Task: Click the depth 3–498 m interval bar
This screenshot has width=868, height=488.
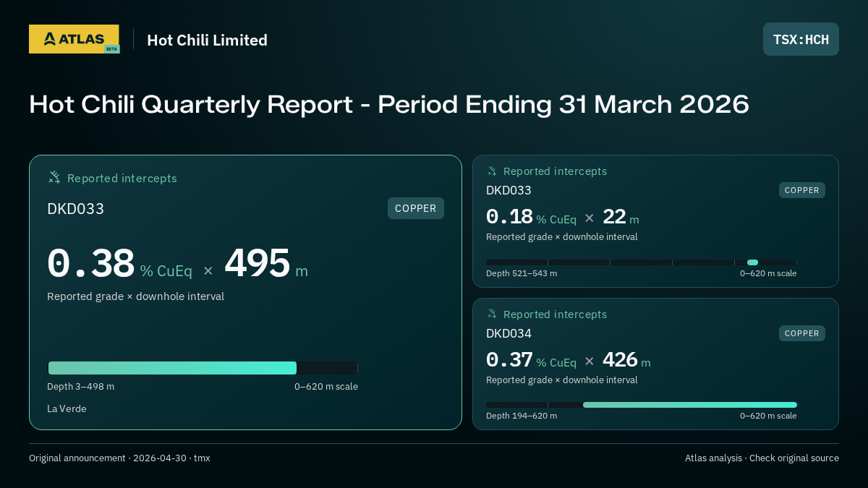Action: tap(172, 368)
